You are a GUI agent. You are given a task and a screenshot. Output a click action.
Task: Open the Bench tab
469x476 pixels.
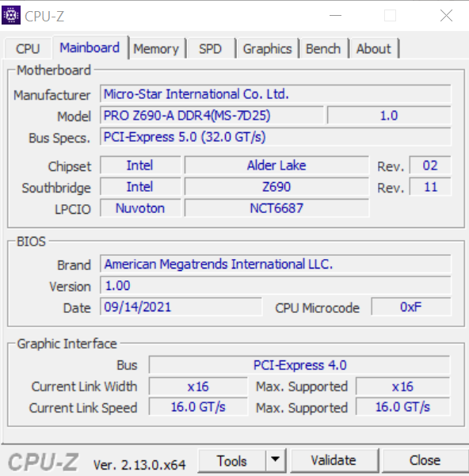pos(323,49)
